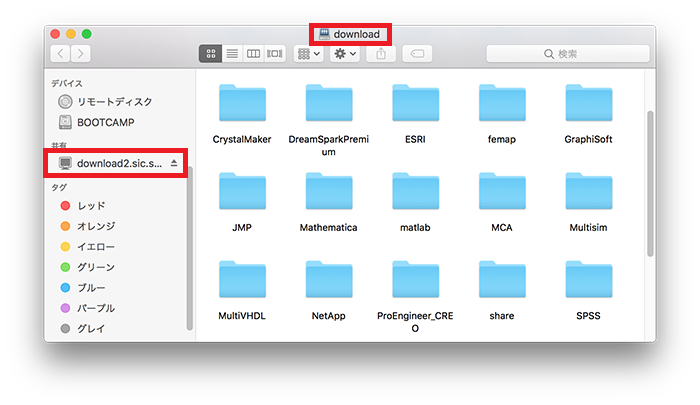Filter by ブルー tag
This screenshot has height=405, width=700.
tap(83, 288)
